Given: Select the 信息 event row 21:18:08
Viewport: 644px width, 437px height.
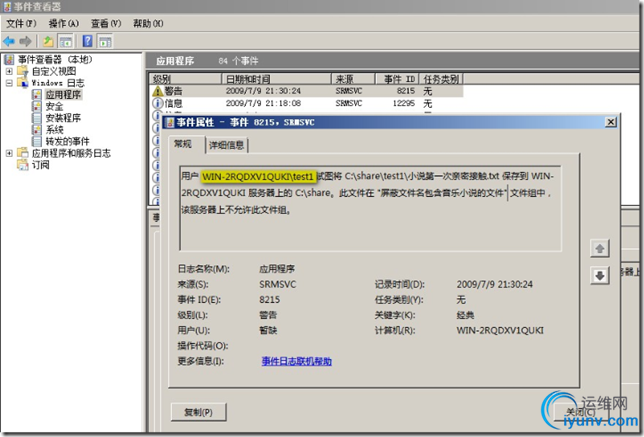Looking at the screenshot, I should [307, 103].
